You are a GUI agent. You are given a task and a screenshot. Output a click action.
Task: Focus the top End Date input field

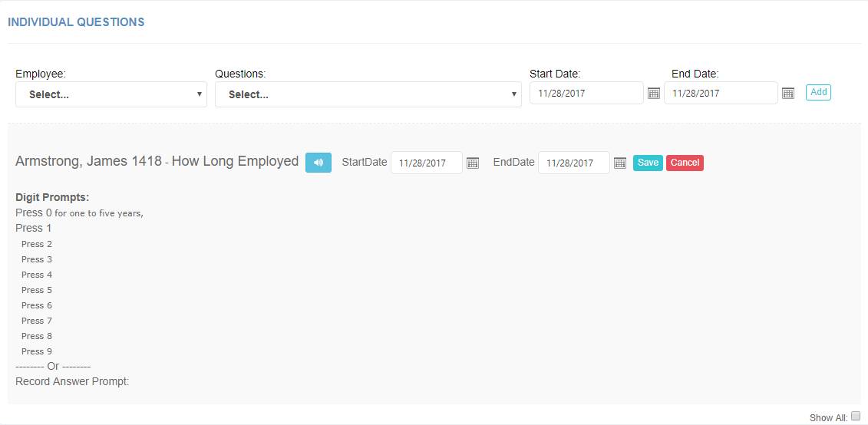tap(721, 93)
